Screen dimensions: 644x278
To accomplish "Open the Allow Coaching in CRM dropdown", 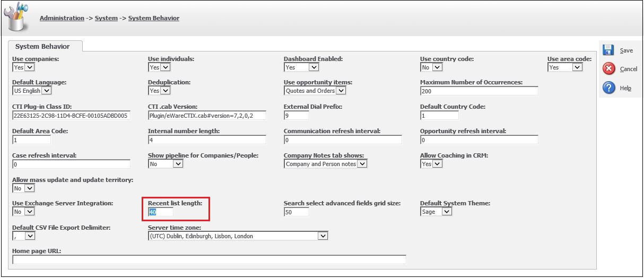I will [431, 164].
